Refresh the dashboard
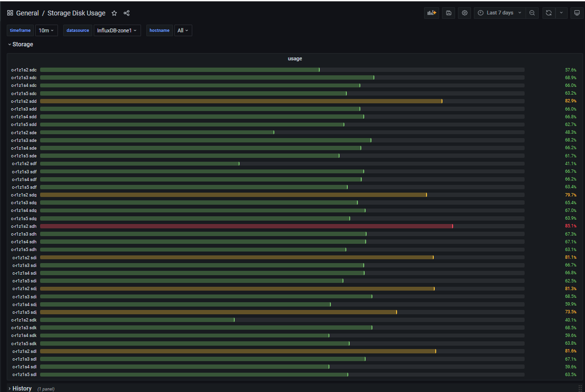This screenshot has width=585, height=392. point(549,13)
